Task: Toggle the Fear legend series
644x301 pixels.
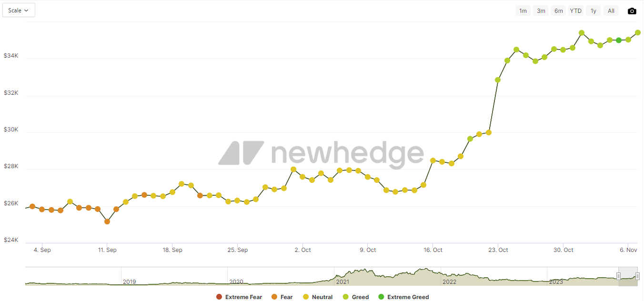Action: coord(282,297)
